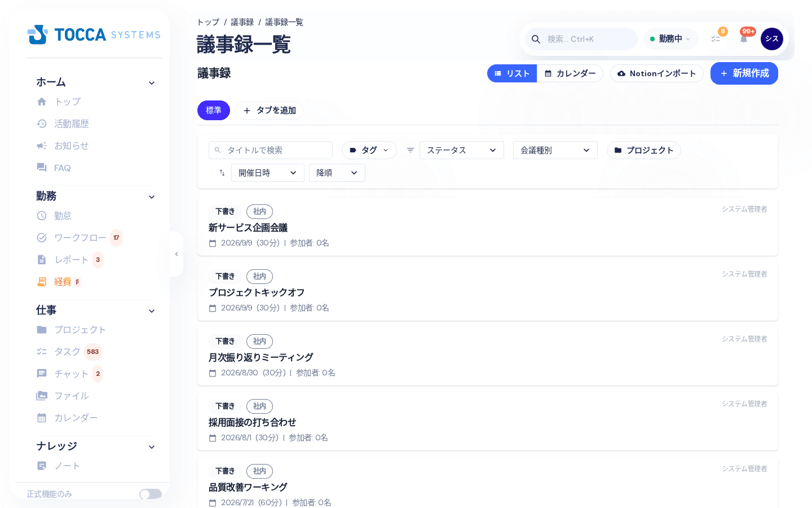This screenshot has height=508, width=812.
Task: Open the プロジェクト filter button
Action: 644,150
